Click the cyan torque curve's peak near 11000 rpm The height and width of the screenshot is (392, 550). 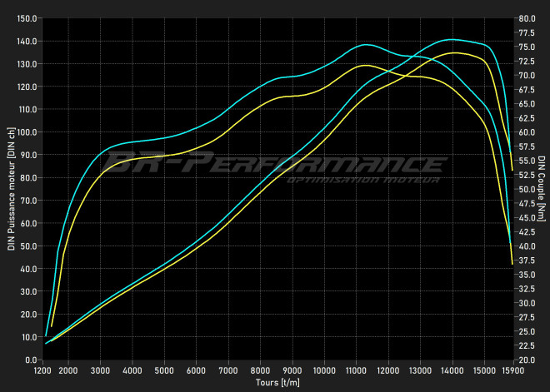point(365,44)
